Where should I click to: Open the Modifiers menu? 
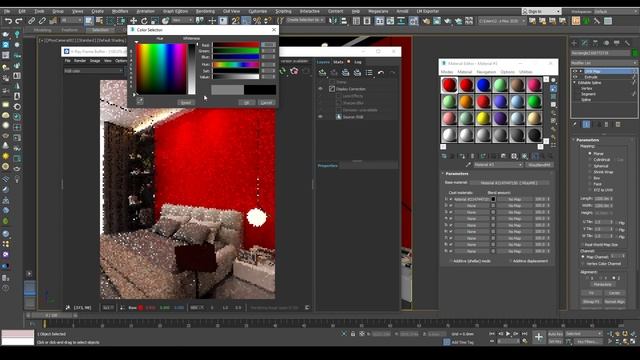(120, 11)
